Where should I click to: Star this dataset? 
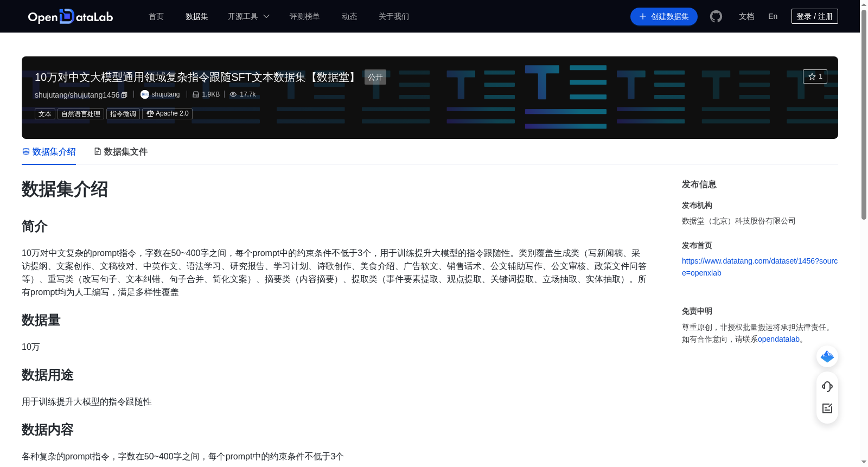pos(815,76)
